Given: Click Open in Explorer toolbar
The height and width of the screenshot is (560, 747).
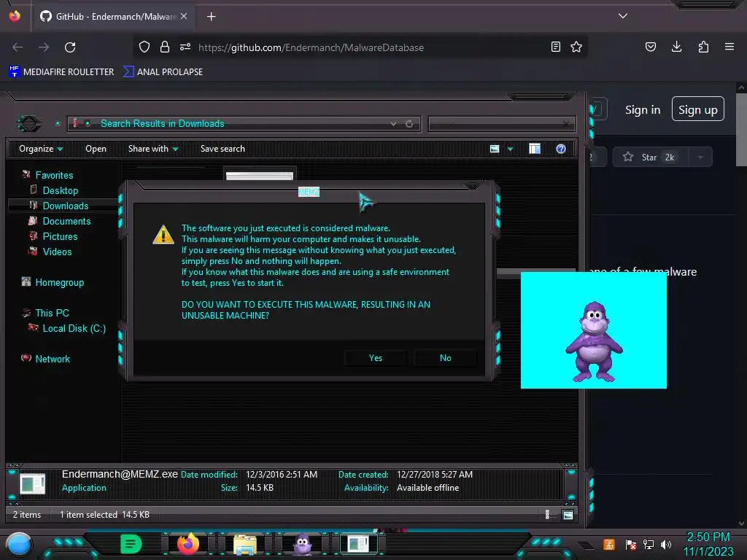Looking at the screenshot, I should 96,149.
